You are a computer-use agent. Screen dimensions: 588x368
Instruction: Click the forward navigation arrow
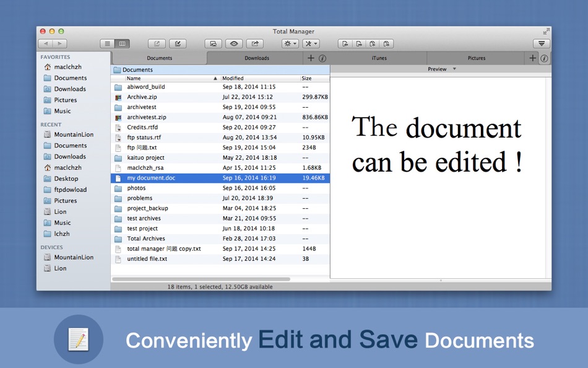pos(60,44)
